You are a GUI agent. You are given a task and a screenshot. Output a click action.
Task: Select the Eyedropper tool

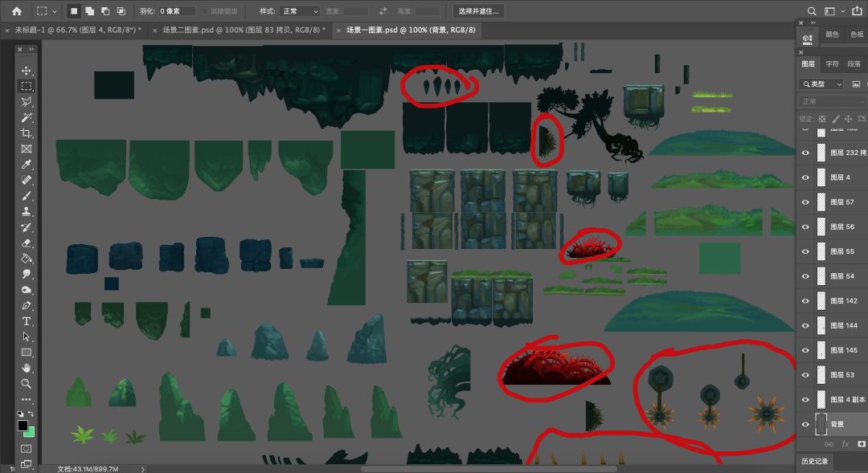pos(26,165)
